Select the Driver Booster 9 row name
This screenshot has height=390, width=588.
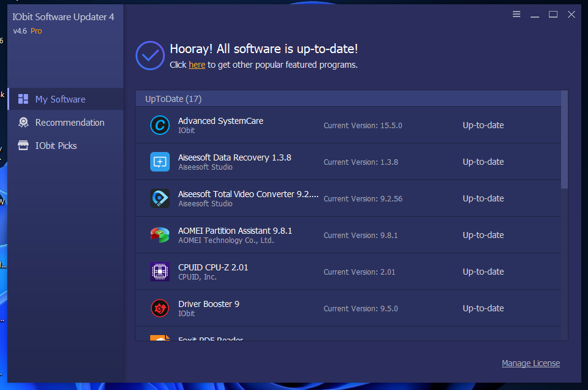(x=208, y=304)
